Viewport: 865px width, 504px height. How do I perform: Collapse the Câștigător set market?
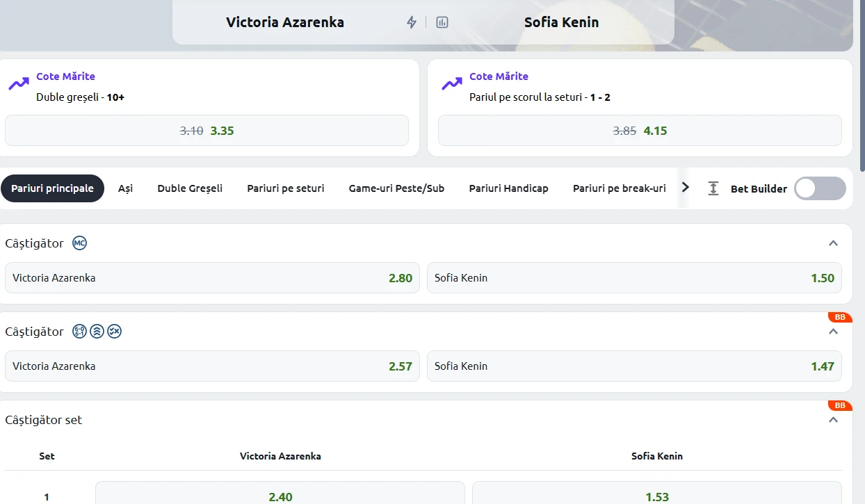tap(834, 420)
